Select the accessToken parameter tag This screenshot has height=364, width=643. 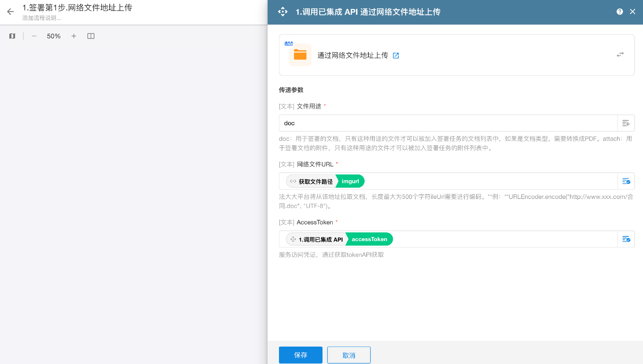(x=369, y=239)
